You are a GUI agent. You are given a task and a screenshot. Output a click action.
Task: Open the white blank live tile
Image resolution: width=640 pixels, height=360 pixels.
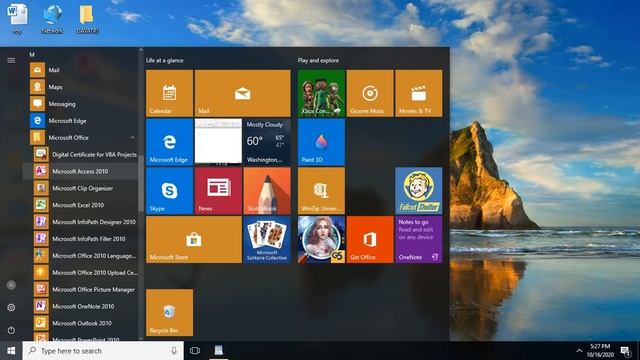[x=218, y=142]
